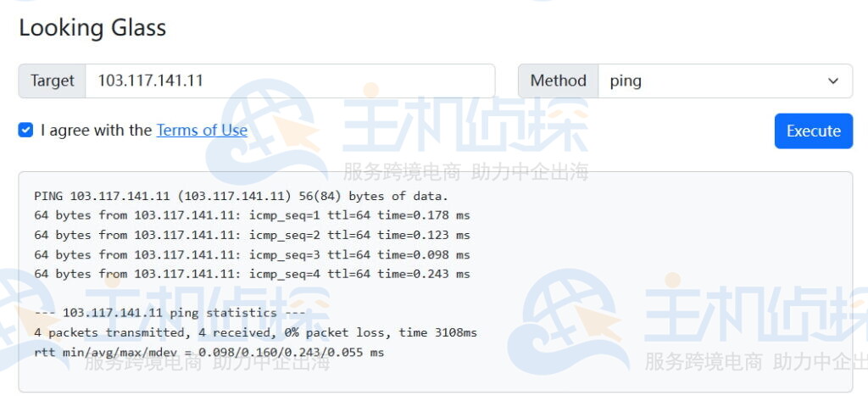Select the icmp_seq=4 output line

point(252,274)
